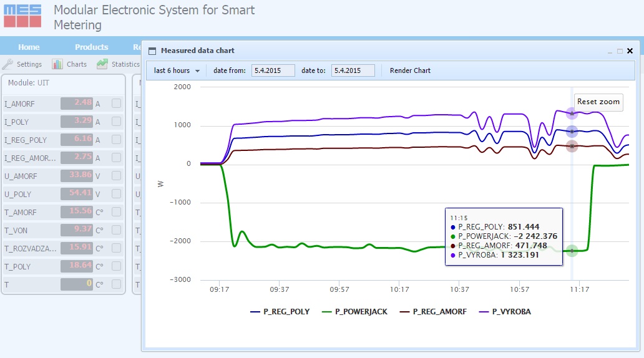Click the P_VYROBA data point marker

click(x=572, y=113)
